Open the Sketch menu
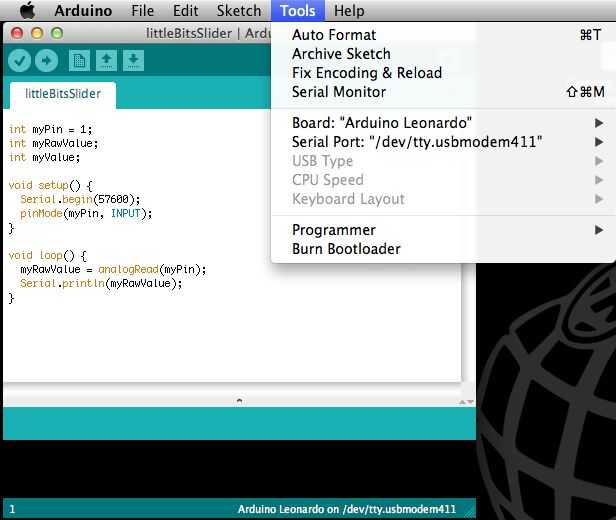This screenshot has height=520, width=616. 239,11
